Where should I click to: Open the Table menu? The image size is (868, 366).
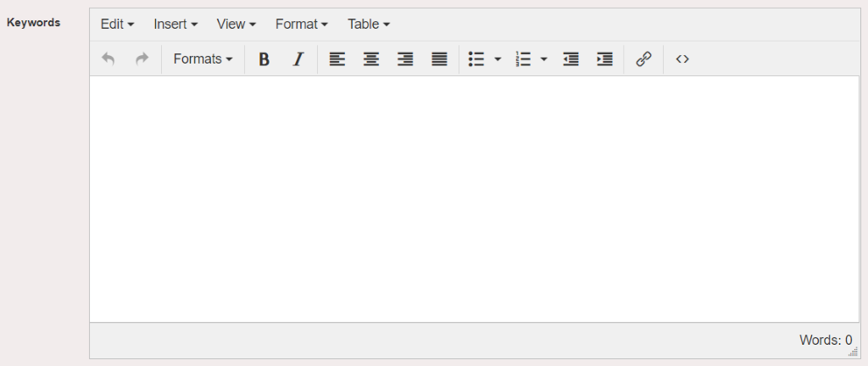pyautogui.click(x=369, y=25)
